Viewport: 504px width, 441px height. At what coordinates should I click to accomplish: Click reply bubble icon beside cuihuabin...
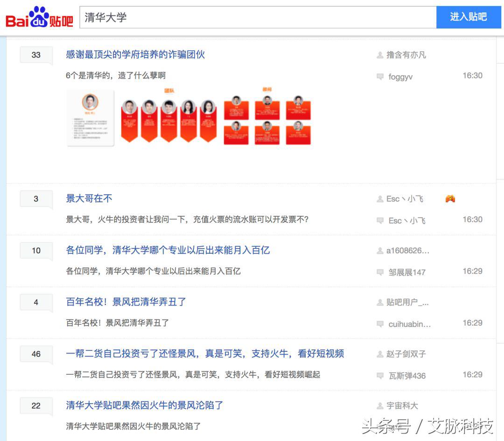pos(380,324)
